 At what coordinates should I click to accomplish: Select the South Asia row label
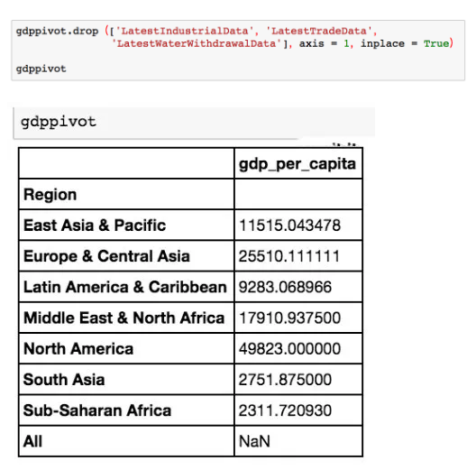pos(64,380)
